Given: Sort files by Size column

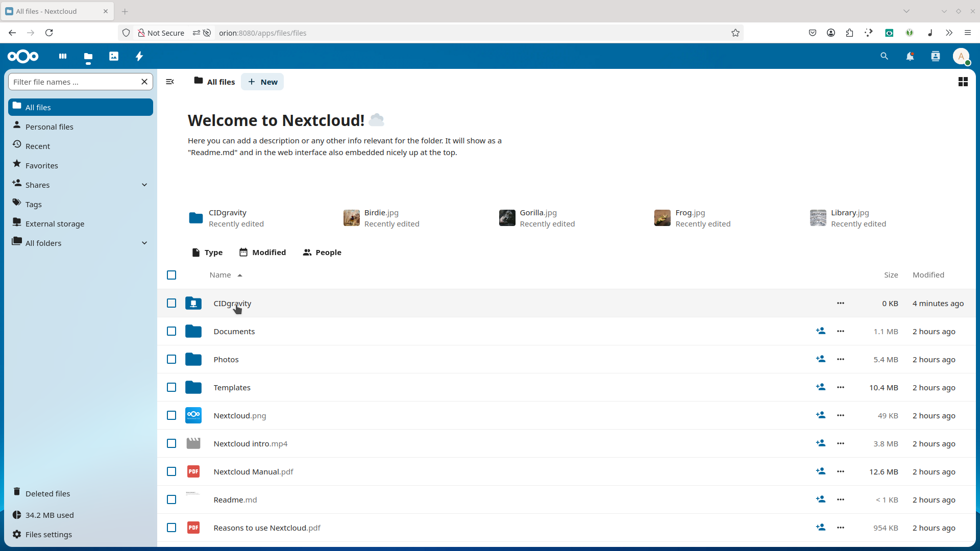Looking at the screenshot, I should pos(891,275).
